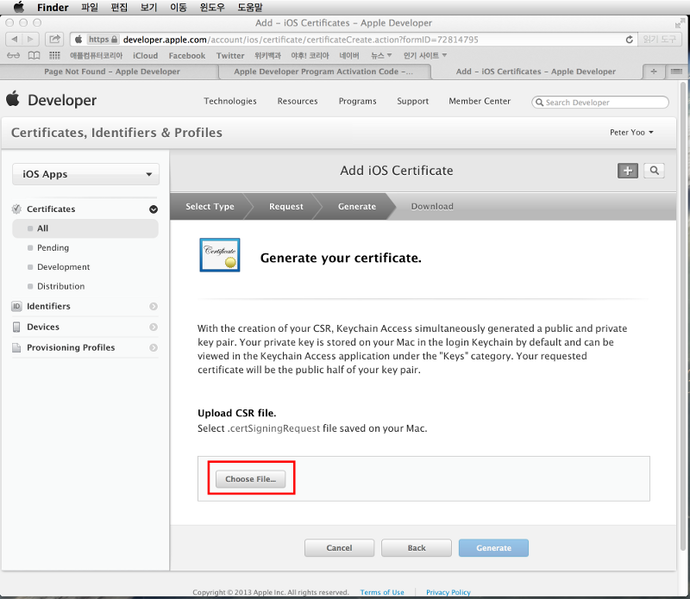Click the bookmarks book icon
Screen dimensions: 690x599
pos(35,56)
